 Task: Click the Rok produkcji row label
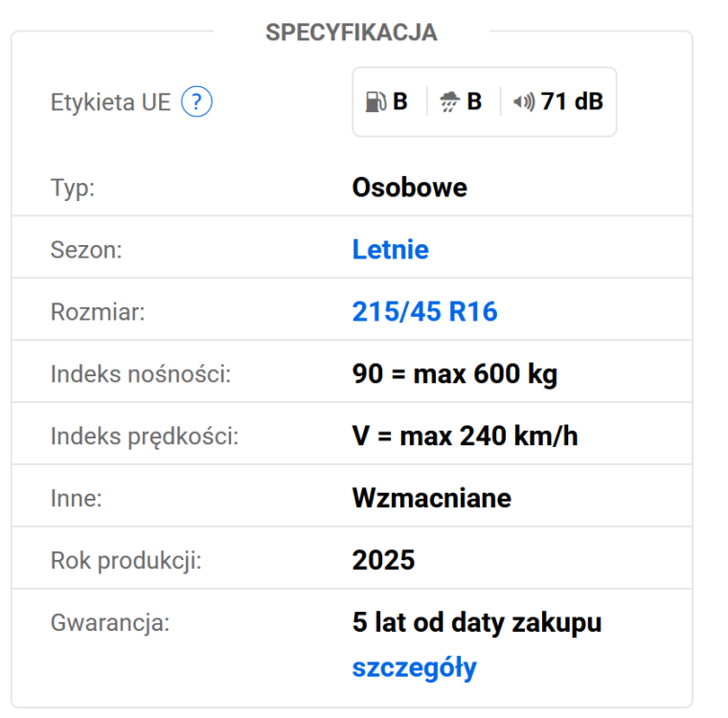point(125,561)
